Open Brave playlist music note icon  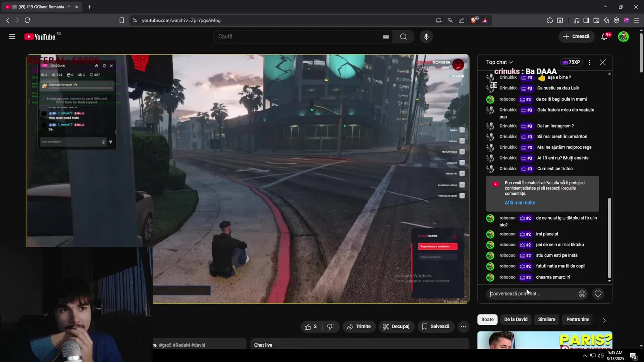pos(576,20)
